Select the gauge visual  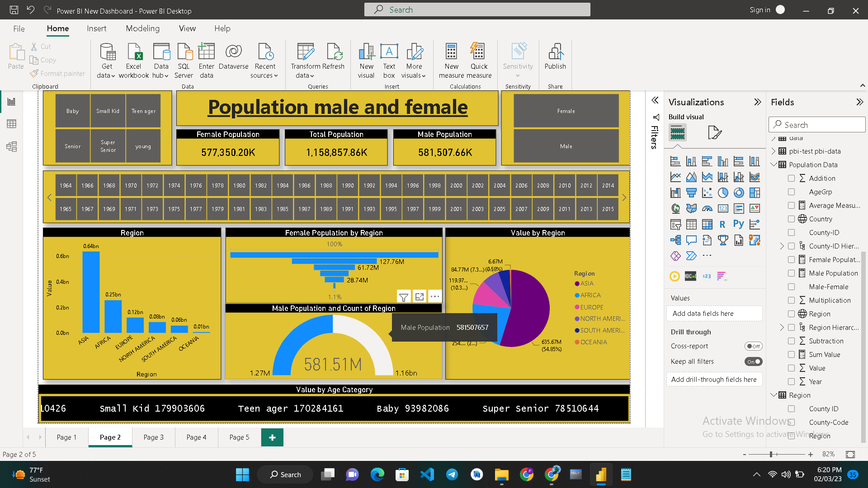click(707, 208)
